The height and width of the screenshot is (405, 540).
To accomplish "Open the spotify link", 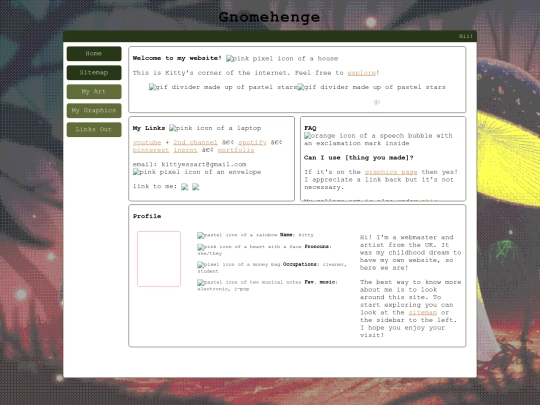I will tap(252, 142).
